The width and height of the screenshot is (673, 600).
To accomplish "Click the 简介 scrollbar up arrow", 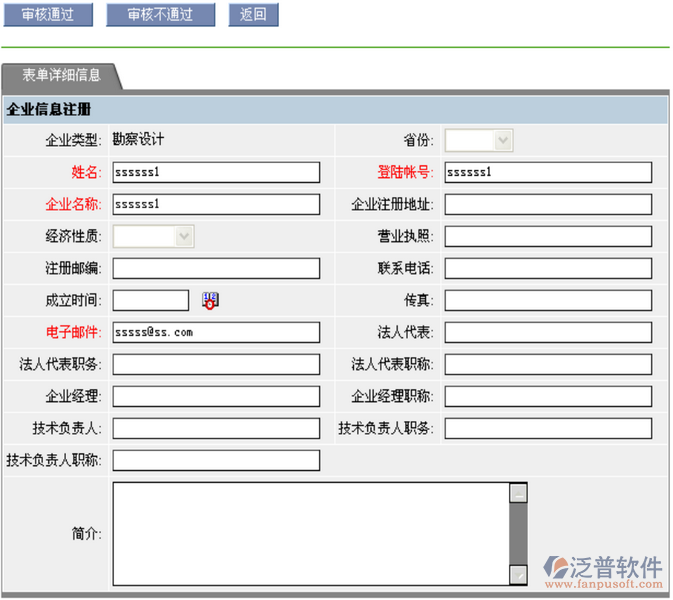I will (518, 492).
